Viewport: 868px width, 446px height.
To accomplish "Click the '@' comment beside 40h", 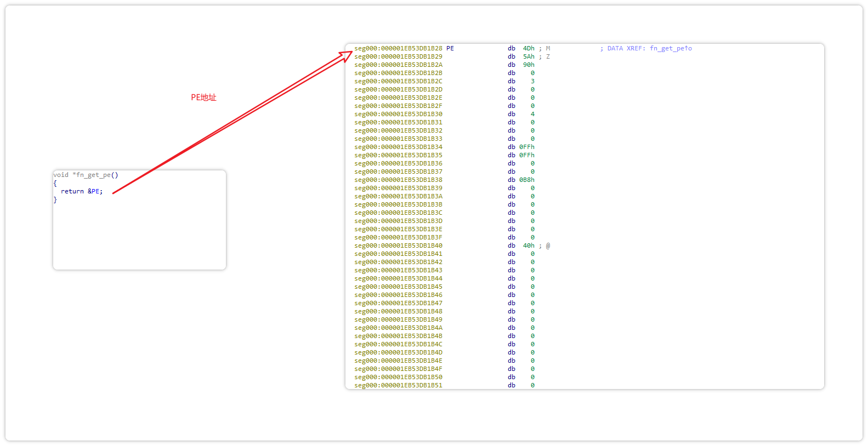I will coord(548,245).
